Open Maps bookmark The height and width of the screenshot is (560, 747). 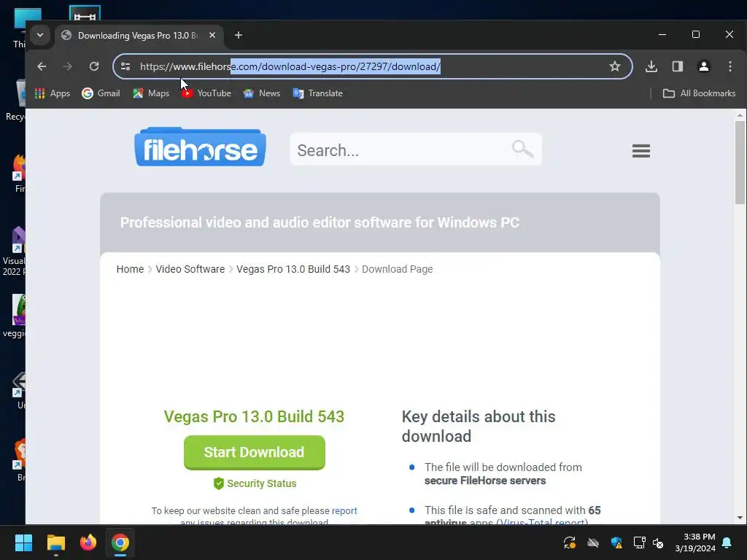pyautogui.click(x=151, y=93)
